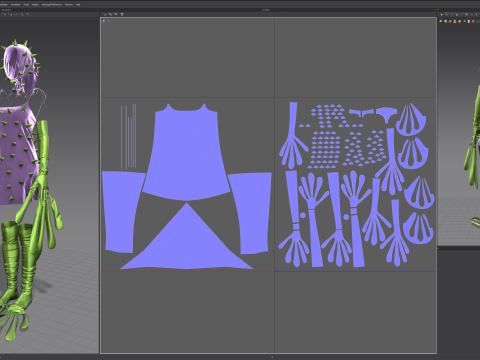Click fourth icon in right panel's upper toolbar row
This screenshot has width=480, height=360.
[x=457, y=14]
